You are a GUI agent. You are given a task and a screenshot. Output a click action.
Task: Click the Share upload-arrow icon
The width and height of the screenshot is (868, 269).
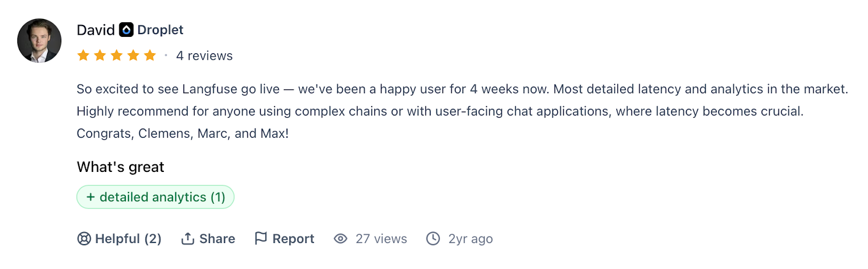188,239
